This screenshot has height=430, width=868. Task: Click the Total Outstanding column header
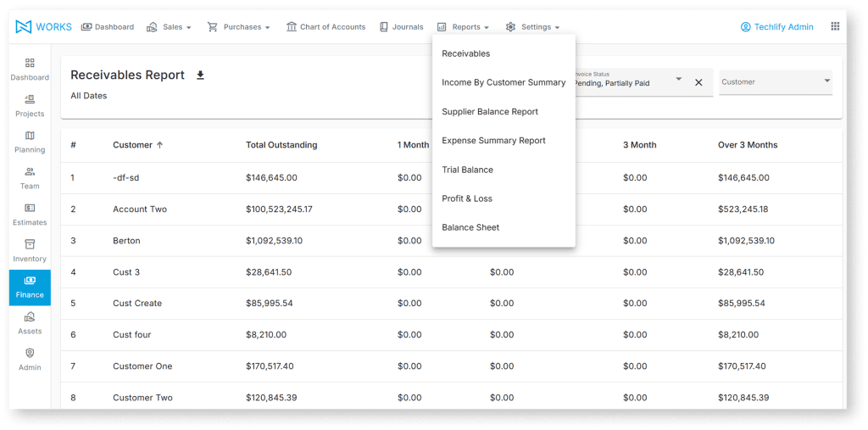(281, 145)
